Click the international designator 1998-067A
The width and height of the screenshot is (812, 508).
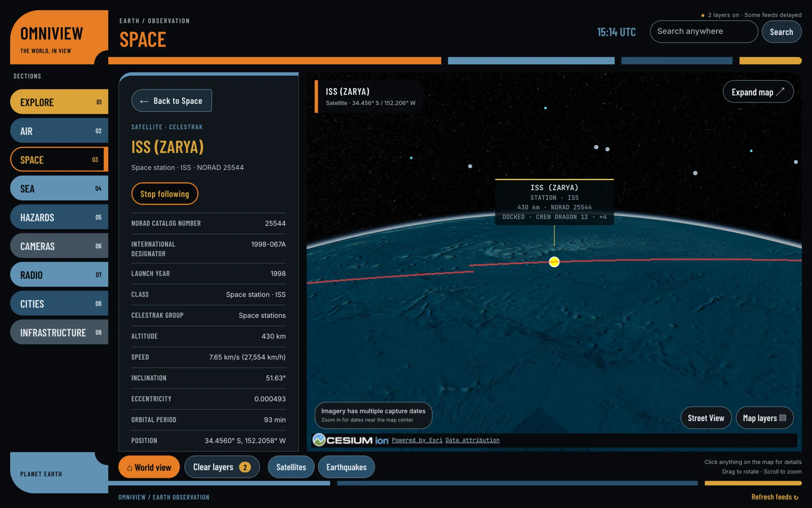[268, 244]
